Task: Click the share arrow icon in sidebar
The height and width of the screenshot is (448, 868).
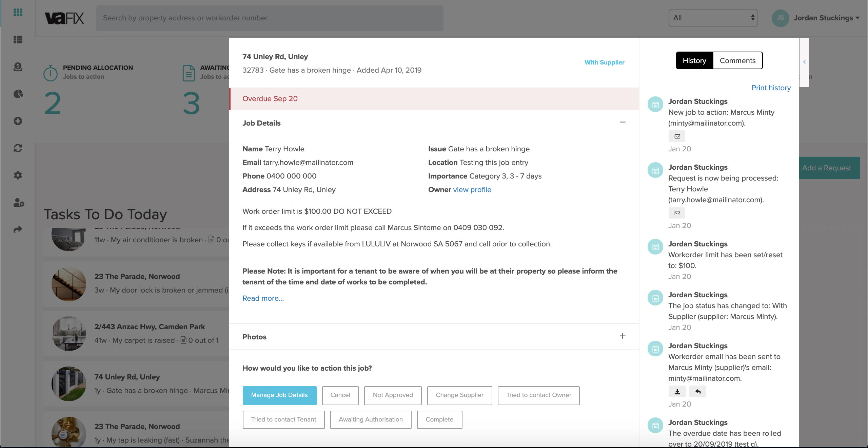Action: point(18,230)
